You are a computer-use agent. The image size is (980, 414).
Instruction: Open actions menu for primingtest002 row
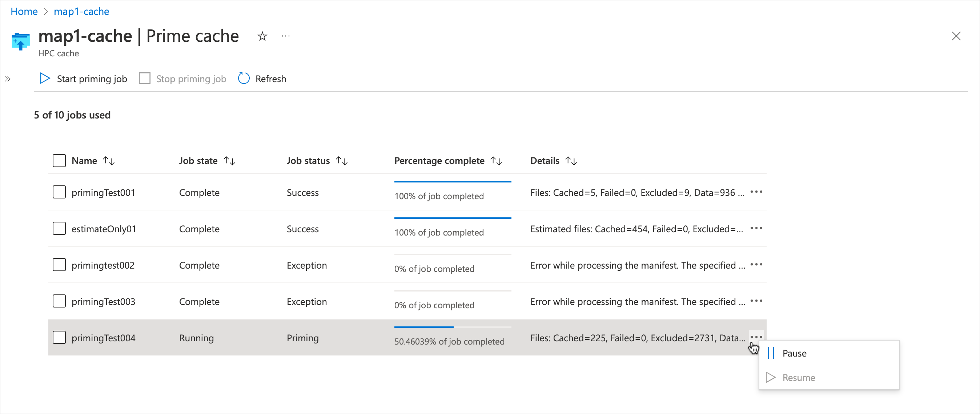point(756,265)
